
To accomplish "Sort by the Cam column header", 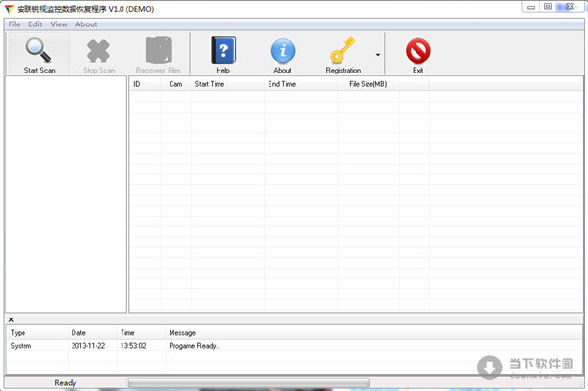I will [175, 84].
